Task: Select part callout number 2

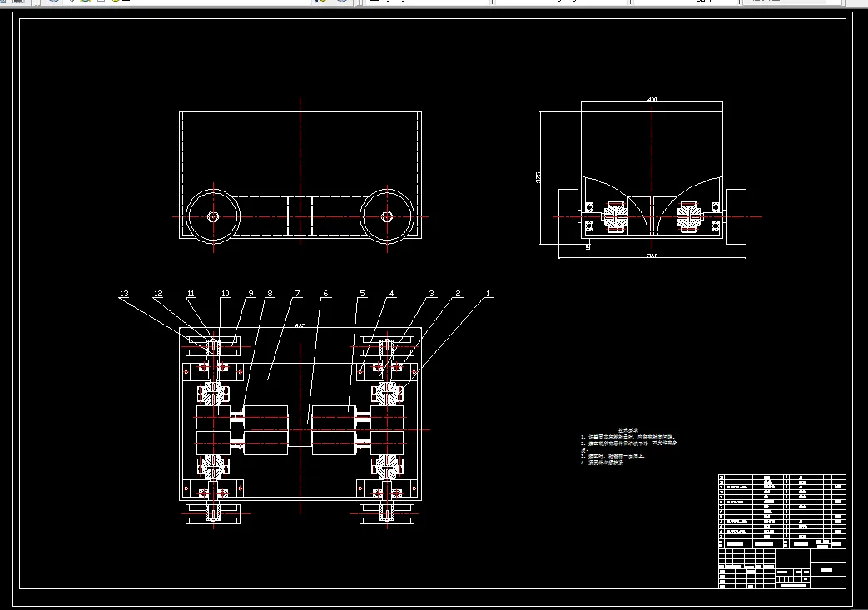Action: click(x=459, y=294)
